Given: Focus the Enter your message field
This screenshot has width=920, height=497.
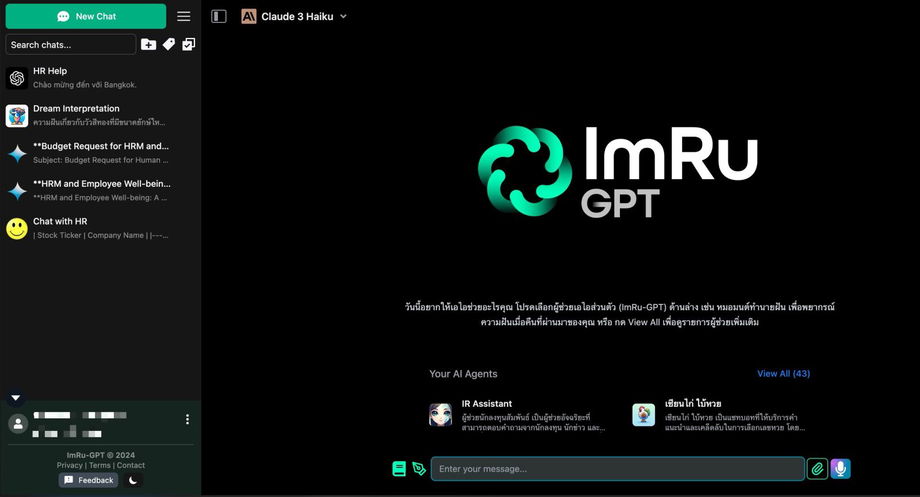Looking at the screenshot, I should 617,469.
